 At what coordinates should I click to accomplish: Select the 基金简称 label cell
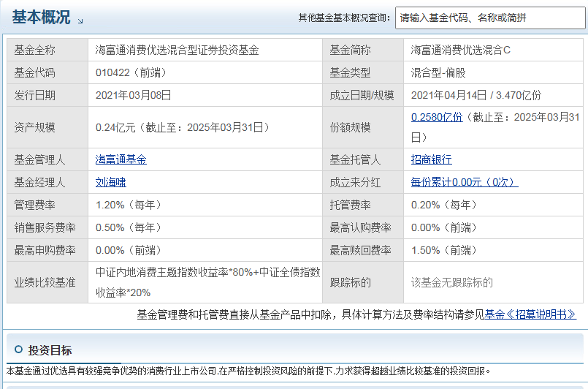click(x=363, y=50)
